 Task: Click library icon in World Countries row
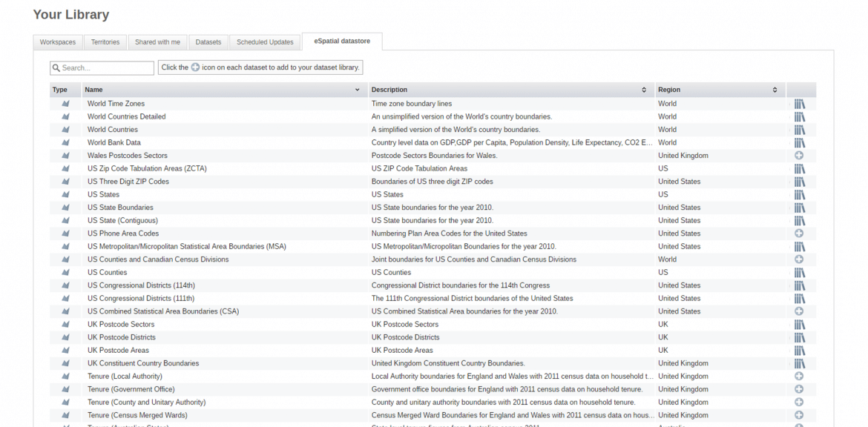point(799,130)
